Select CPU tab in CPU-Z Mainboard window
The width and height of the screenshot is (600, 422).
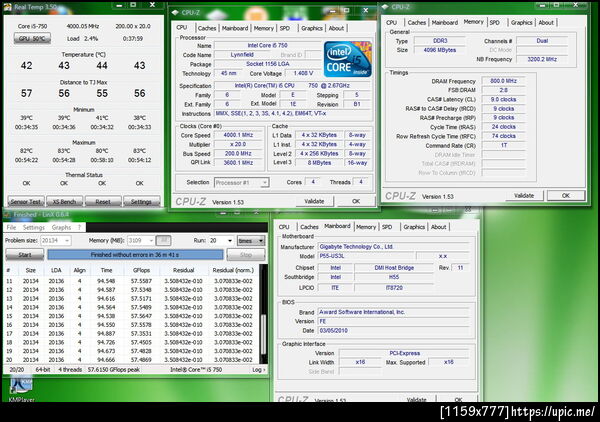click(284, 227)
